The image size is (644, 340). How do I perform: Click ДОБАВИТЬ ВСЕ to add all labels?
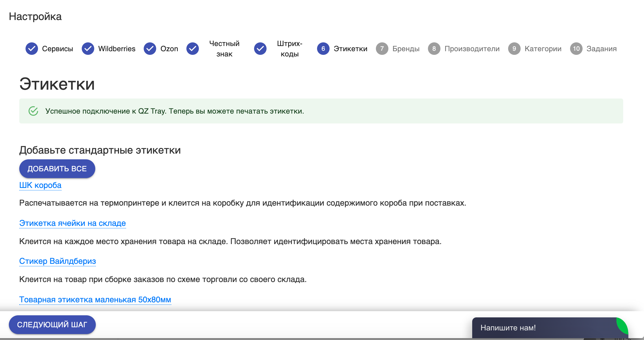click(x=57, y=169)
